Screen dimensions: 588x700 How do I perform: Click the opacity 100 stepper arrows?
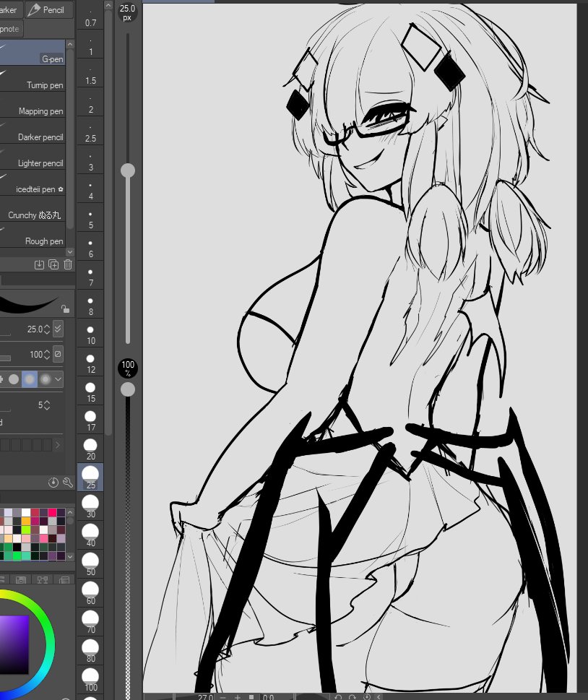(47, 355)
